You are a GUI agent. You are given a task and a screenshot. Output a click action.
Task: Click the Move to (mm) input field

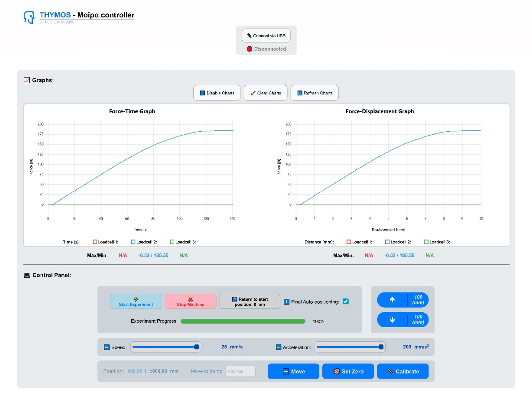(240, 371)
